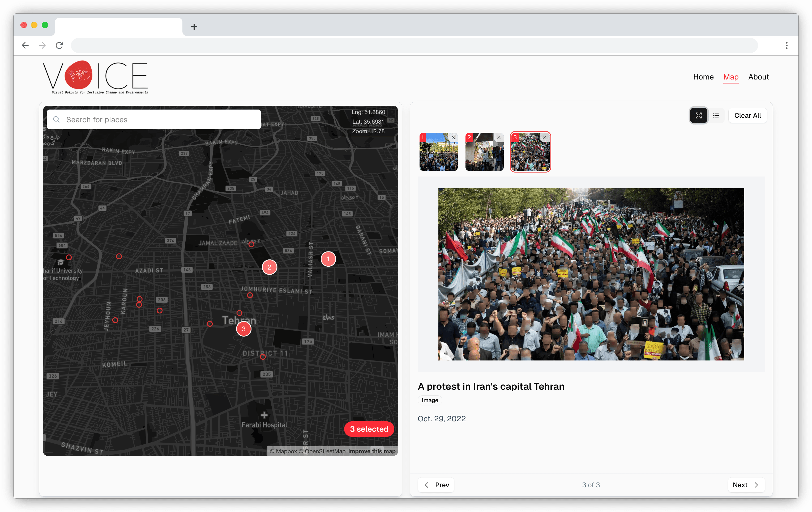Remove selection 1 with its X button
This screenshot has height=512, width=812.
(453, 137)
